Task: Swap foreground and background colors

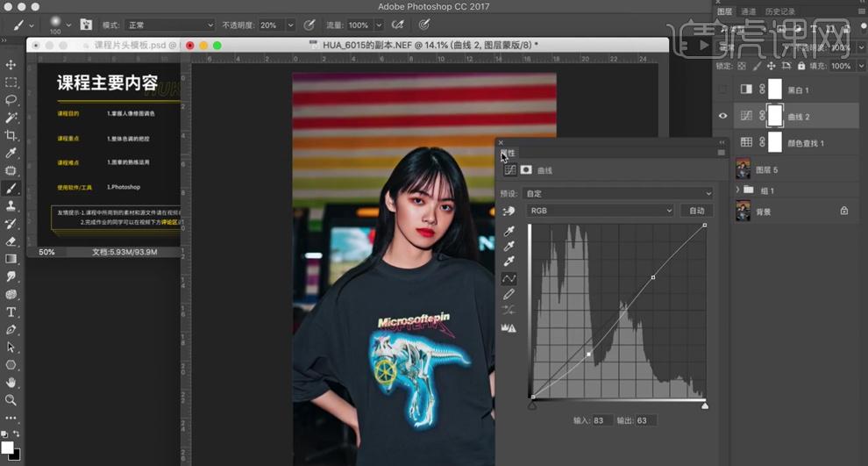Action: (17, 434)
